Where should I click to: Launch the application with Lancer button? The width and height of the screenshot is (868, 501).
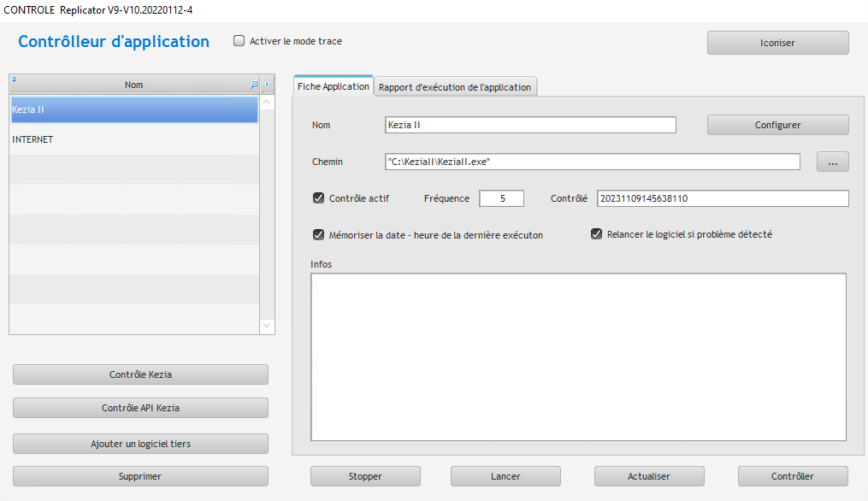(505, 476)
